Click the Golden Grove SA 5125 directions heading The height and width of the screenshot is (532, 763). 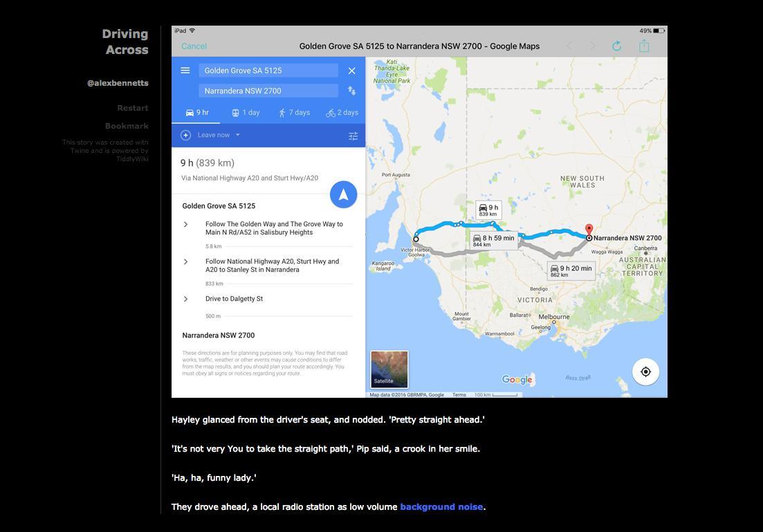coord(219,206)
